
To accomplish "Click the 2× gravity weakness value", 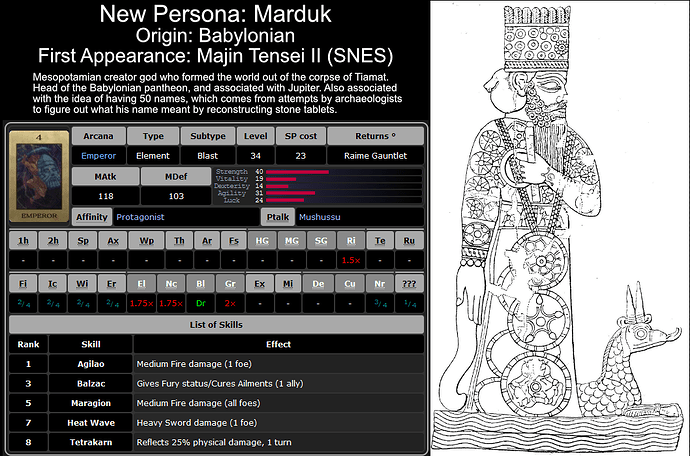I will click(x=230, y=303).
